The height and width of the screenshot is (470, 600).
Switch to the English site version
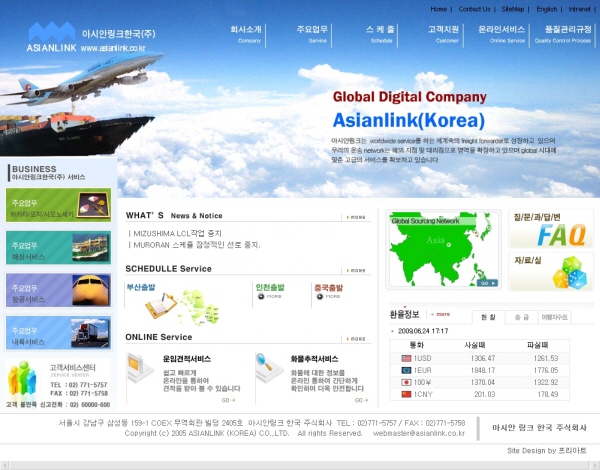tap(546, 9)
